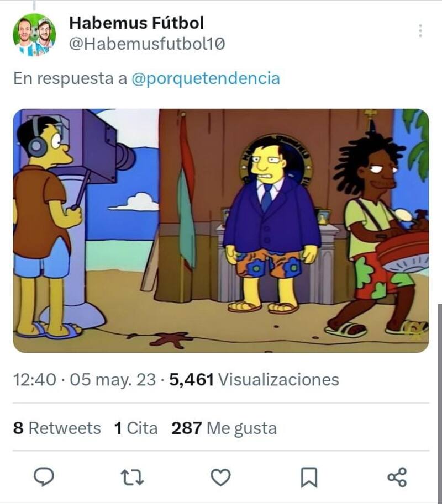Open the share icon options
Image resolution: width=442 pixels, height=504 pixels.
(397, 478)
